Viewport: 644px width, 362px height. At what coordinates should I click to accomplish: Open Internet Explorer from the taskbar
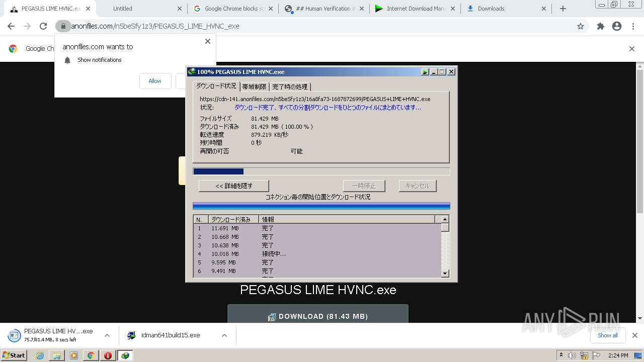(40, 355)
